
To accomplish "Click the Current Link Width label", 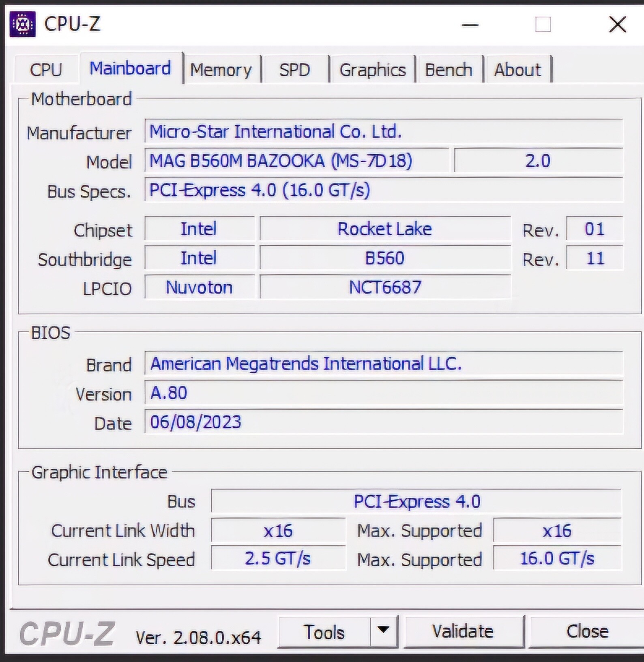I will [123, 531].
